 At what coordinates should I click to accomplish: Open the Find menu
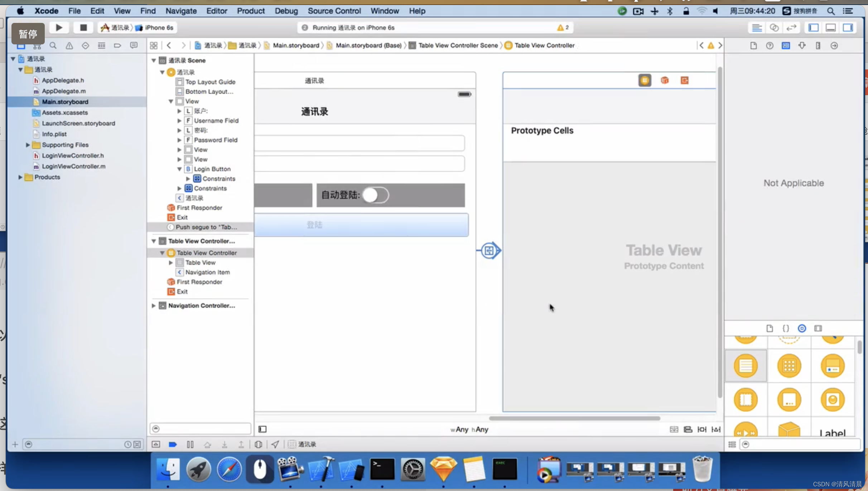point(148,11)
